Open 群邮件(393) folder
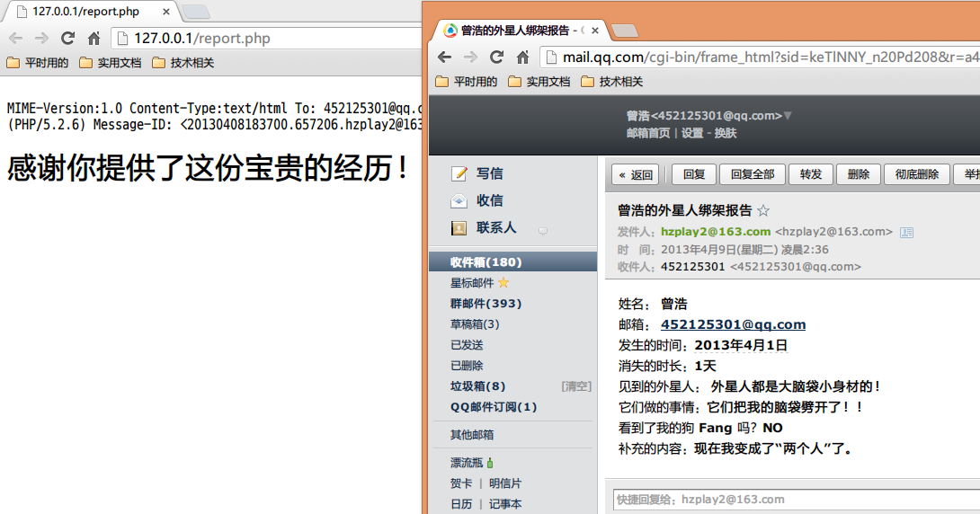980x514 pixels. click(486, 304)
